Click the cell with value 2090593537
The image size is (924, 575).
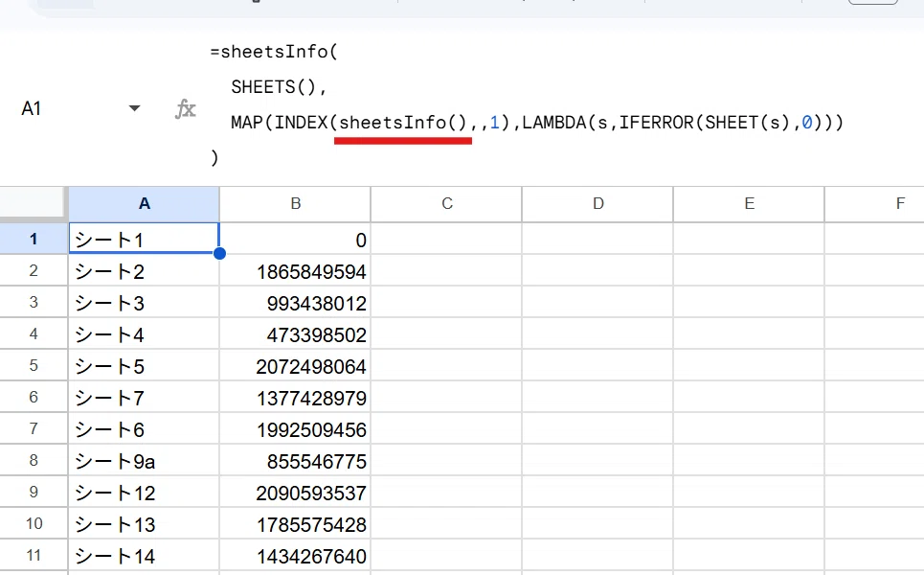[295, 492]
